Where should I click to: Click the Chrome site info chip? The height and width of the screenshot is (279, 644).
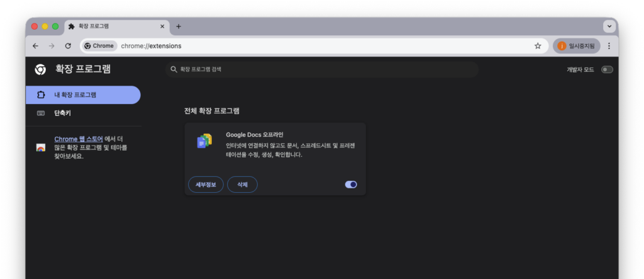pos(99,46)
